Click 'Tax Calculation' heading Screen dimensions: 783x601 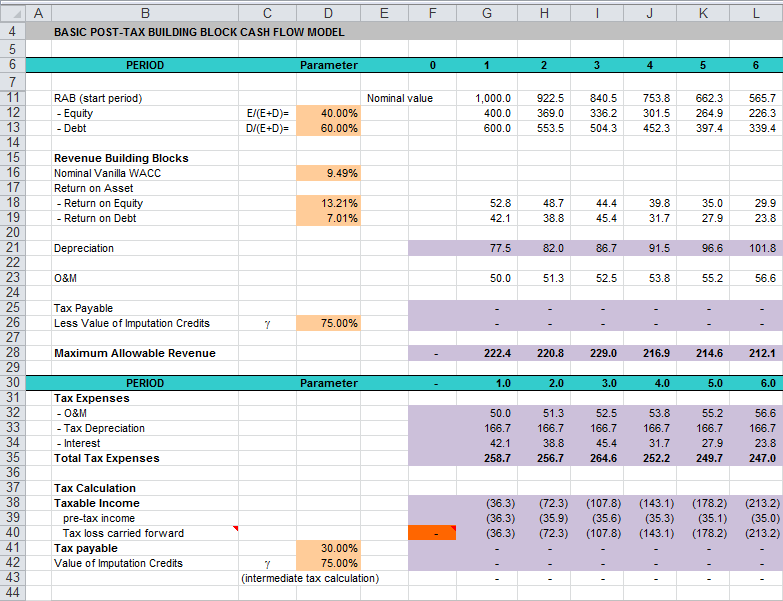pos(95,488)
